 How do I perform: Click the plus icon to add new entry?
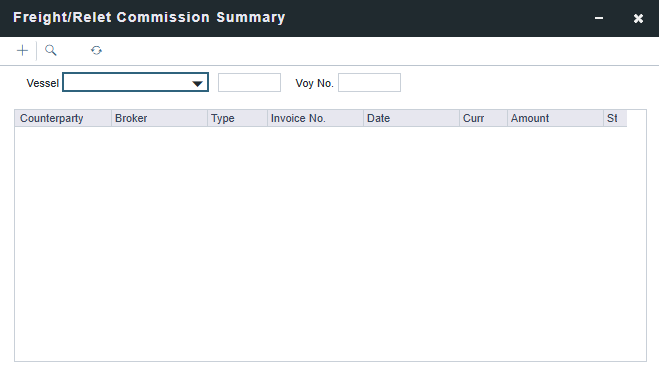(x=22, y=50)
